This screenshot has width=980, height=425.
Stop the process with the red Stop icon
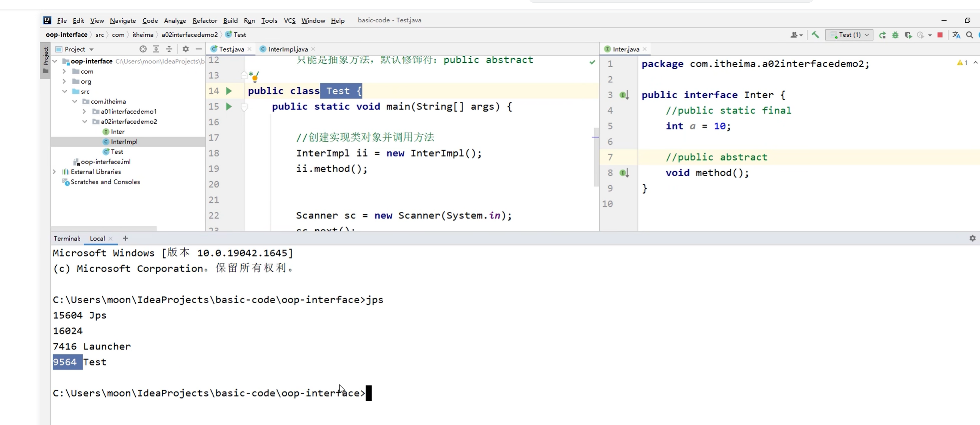(x=940, y=35)
